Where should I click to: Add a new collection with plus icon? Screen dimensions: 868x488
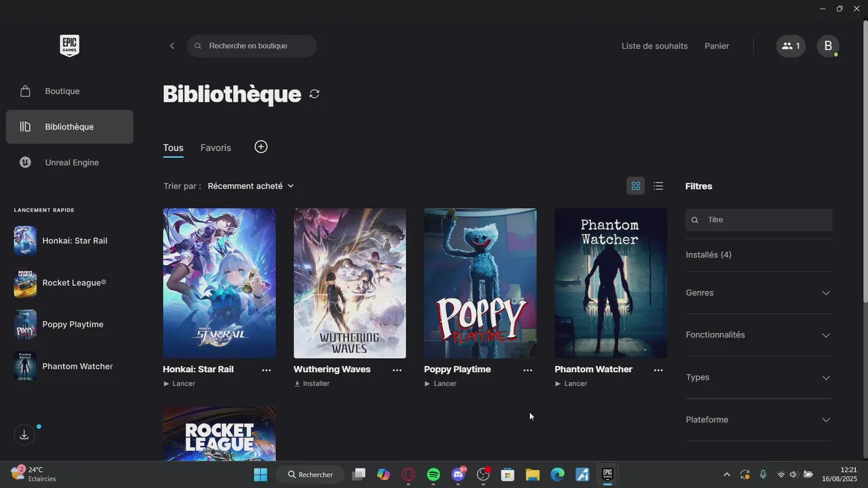(261, 147)
